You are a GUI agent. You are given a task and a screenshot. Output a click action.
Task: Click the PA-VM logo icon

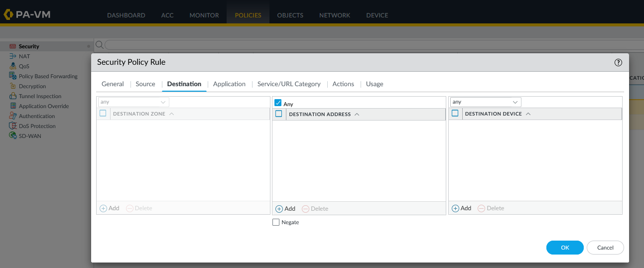coord(8,14)
